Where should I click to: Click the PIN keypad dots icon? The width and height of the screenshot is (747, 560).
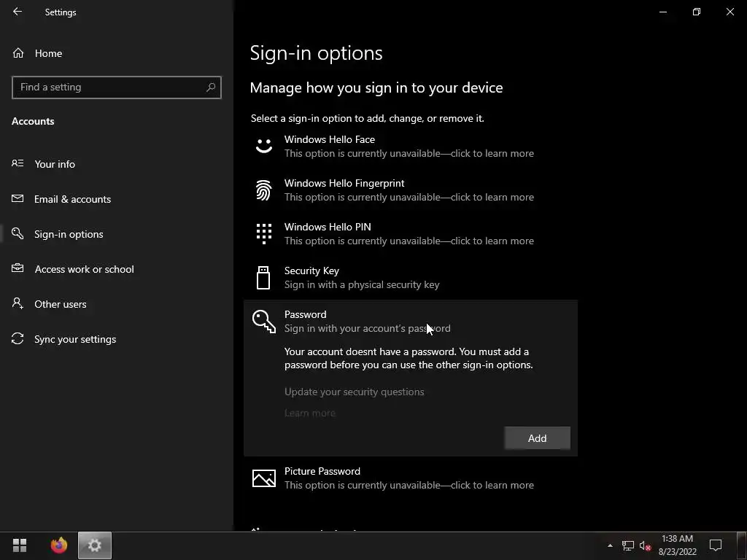[264, 234]
